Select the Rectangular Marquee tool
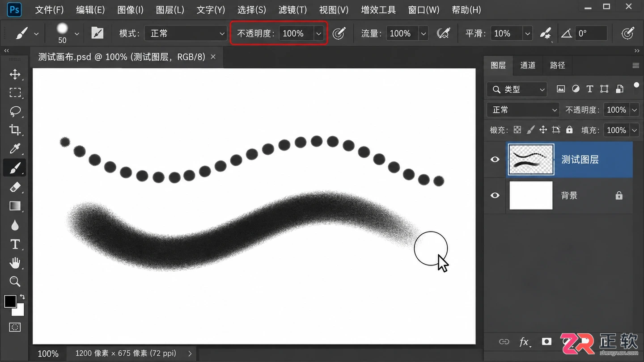 (15, 93)
